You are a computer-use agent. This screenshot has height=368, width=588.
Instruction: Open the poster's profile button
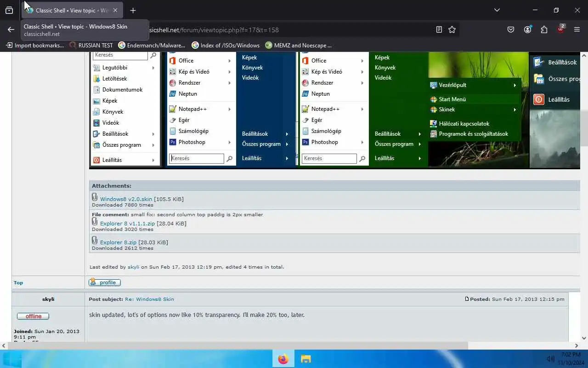105,282
